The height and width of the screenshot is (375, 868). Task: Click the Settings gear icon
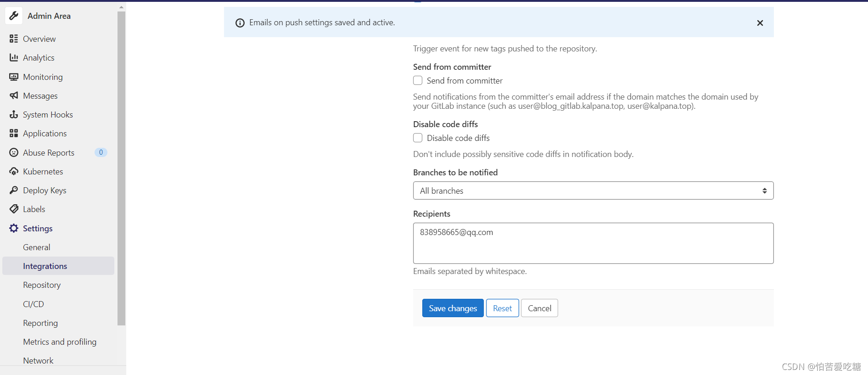click(14, 228)
